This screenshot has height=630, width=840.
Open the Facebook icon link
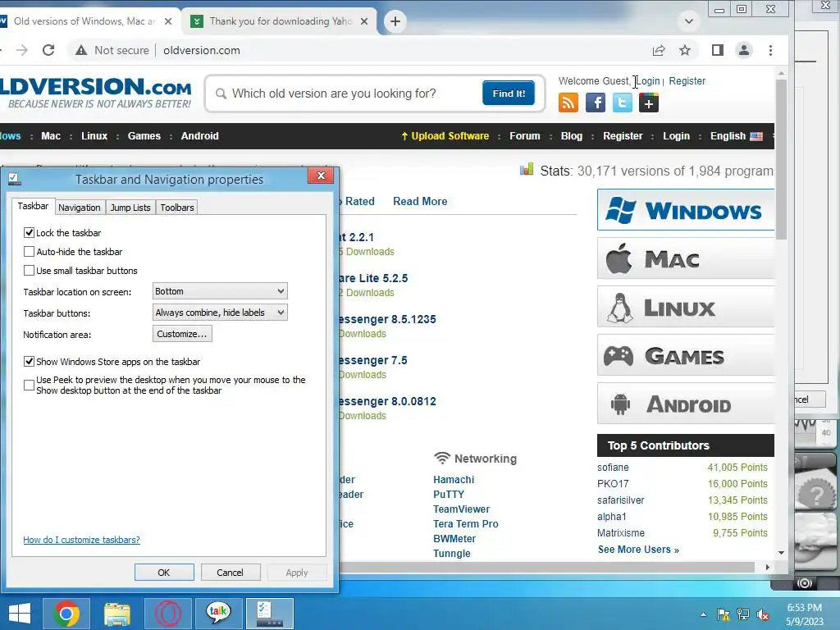pos(596,103)
